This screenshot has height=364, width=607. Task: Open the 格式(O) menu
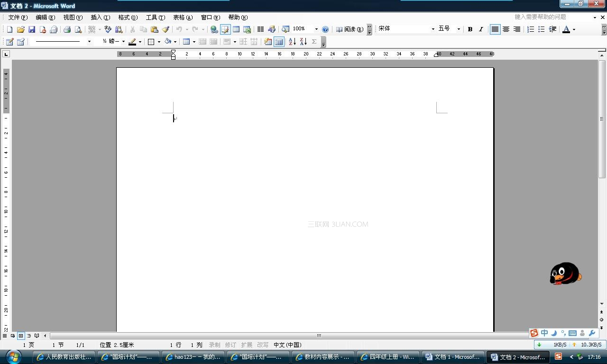(128, 18)
